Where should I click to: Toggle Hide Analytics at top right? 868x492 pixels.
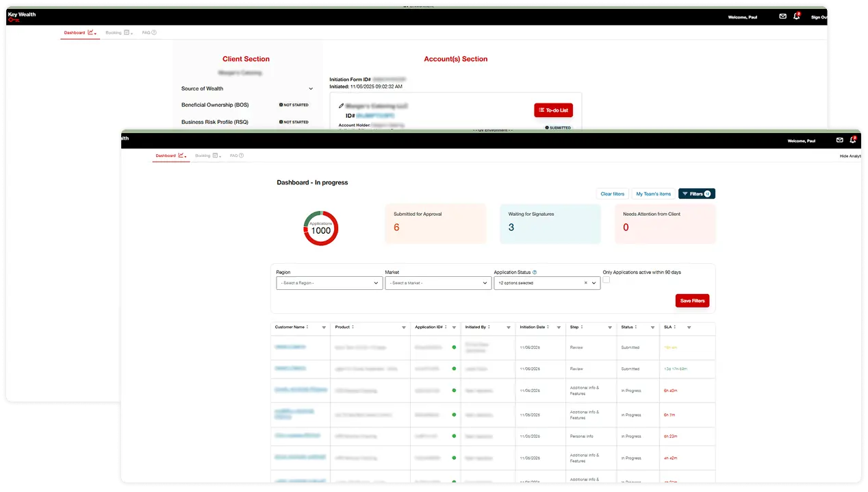coord(850,156)
